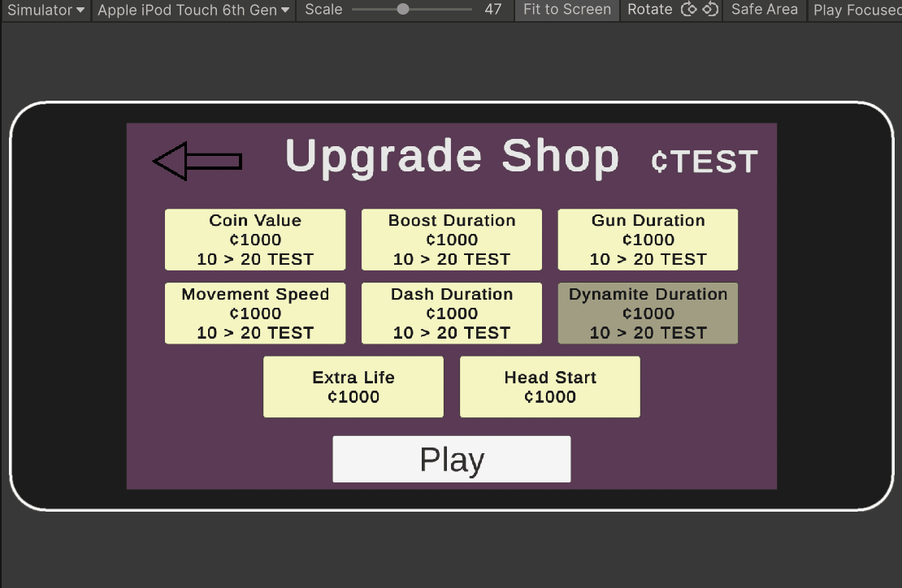
Task: Purchase the Gun Duration upgrade
Action: (x=648, y=240)
